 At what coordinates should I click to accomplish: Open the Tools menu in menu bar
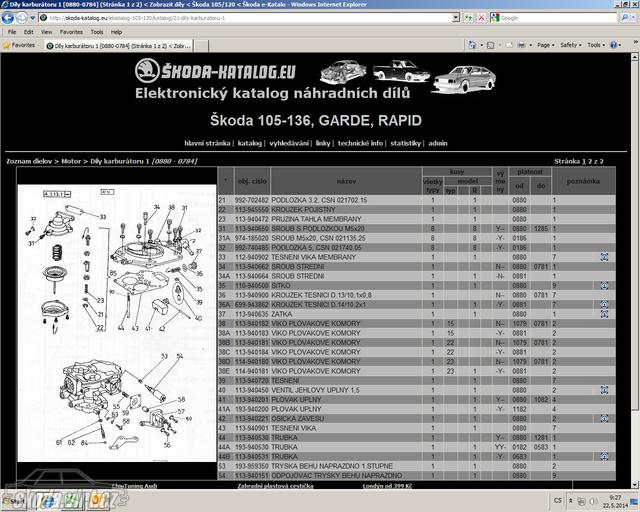[x=97, y=32]
